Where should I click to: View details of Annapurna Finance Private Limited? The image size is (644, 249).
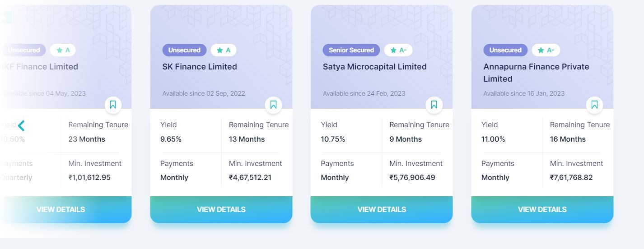pyautogui.click(x=542, y=210)
